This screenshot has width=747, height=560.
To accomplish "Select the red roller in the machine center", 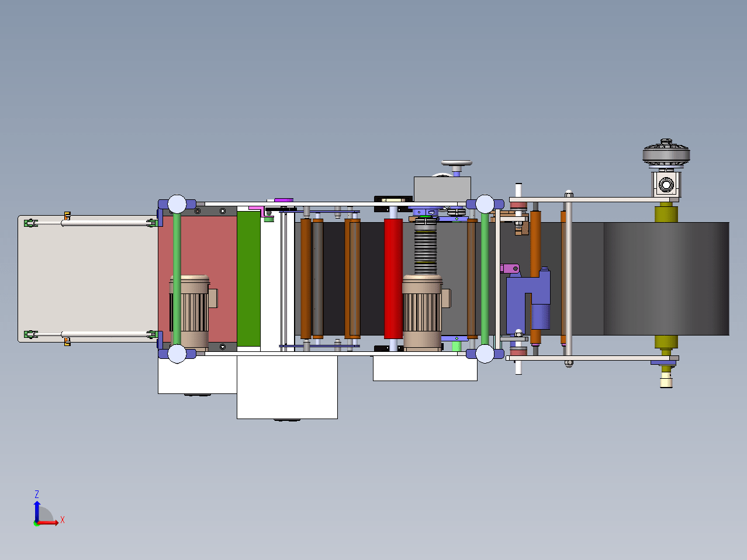I will point(393,279).
